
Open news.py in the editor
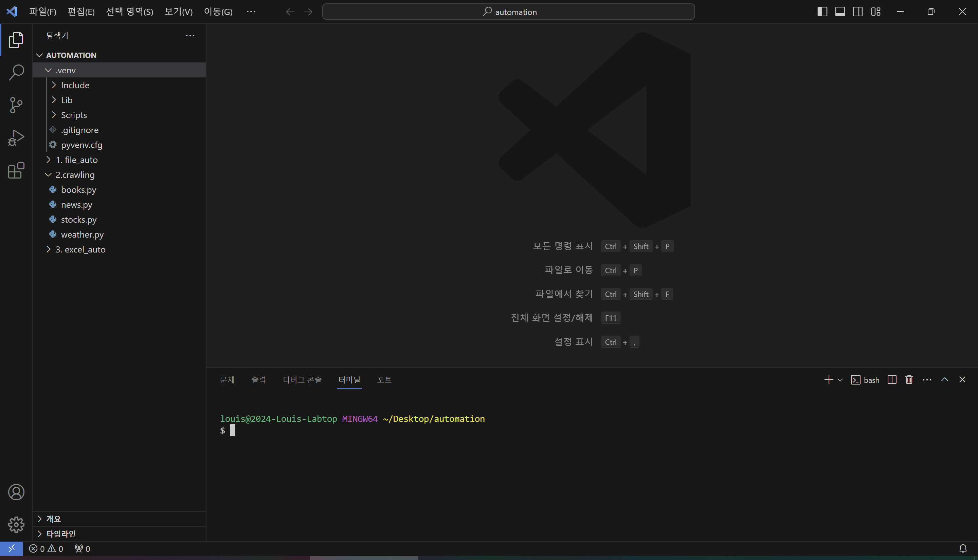(x=119, y=205)
